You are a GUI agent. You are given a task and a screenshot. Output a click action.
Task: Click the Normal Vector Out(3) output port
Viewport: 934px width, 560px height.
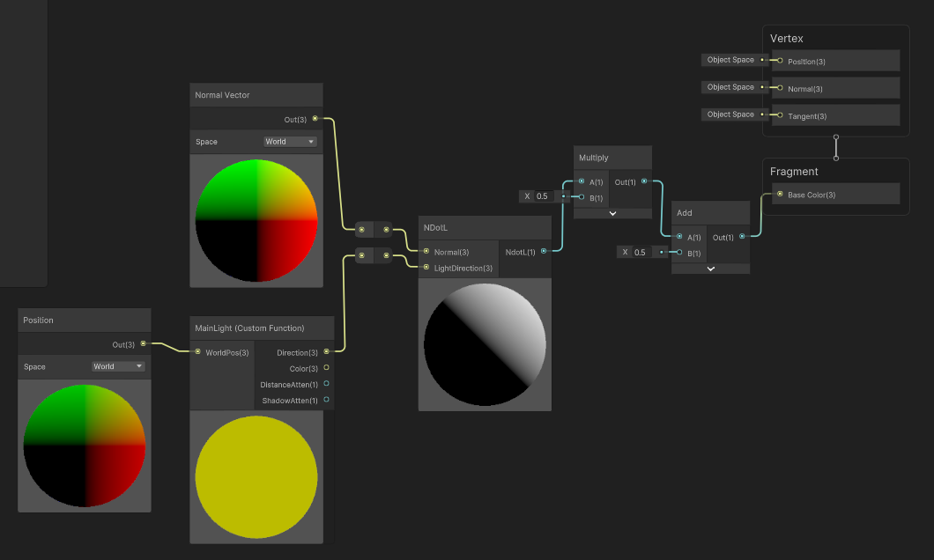click(315, 118)
